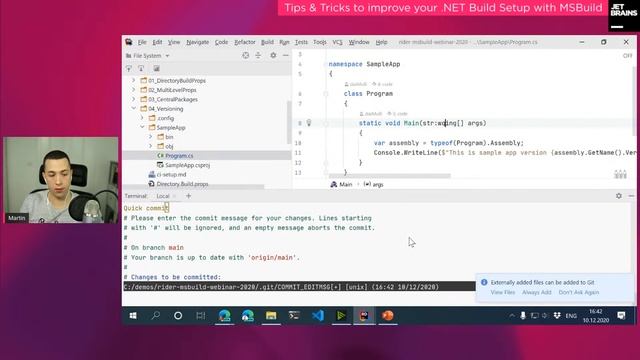Open File Explorer from the taskbar

point(271,316)
